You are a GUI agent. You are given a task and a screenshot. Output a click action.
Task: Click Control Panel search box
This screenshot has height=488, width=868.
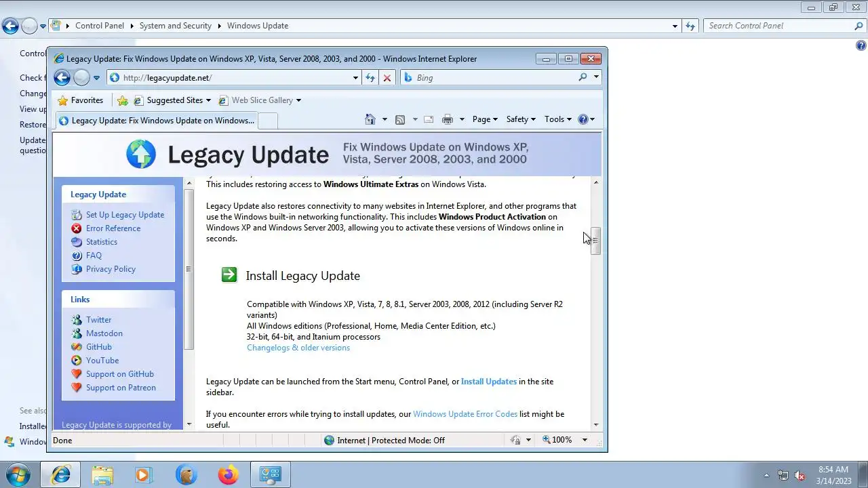(x=785, y=26)
